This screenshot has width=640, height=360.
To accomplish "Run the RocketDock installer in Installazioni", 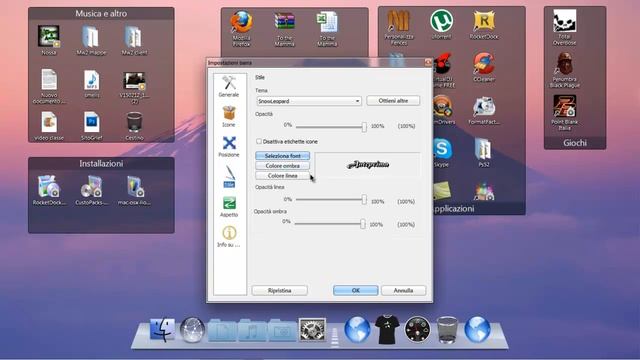I will (x=49, y=190).
